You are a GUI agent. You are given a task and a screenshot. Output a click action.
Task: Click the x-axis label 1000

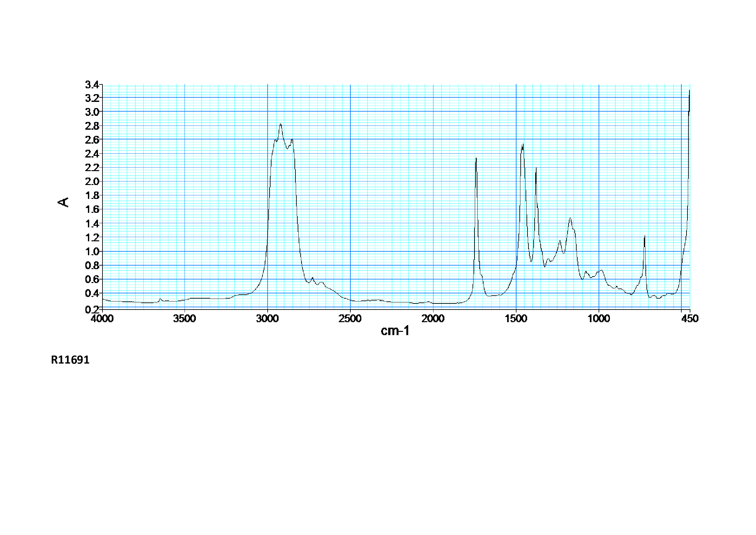(599, 318)
